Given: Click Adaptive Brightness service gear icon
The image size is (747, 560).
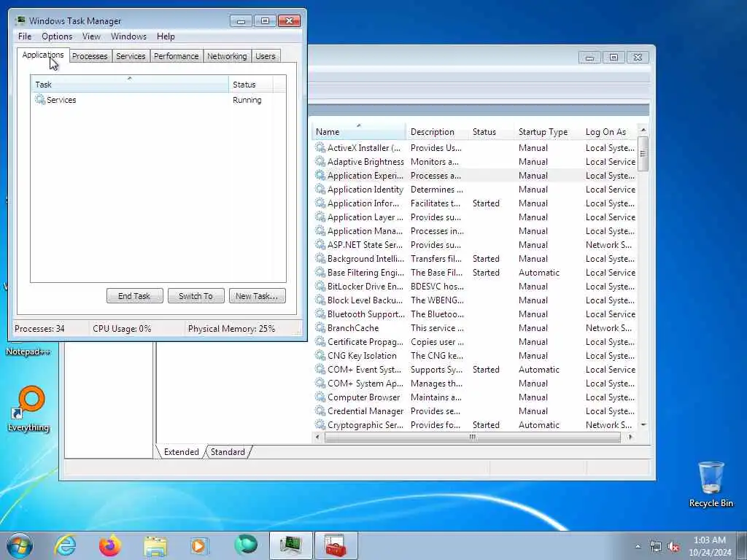Looking at the screenshot, I should [x=320, y=161].
